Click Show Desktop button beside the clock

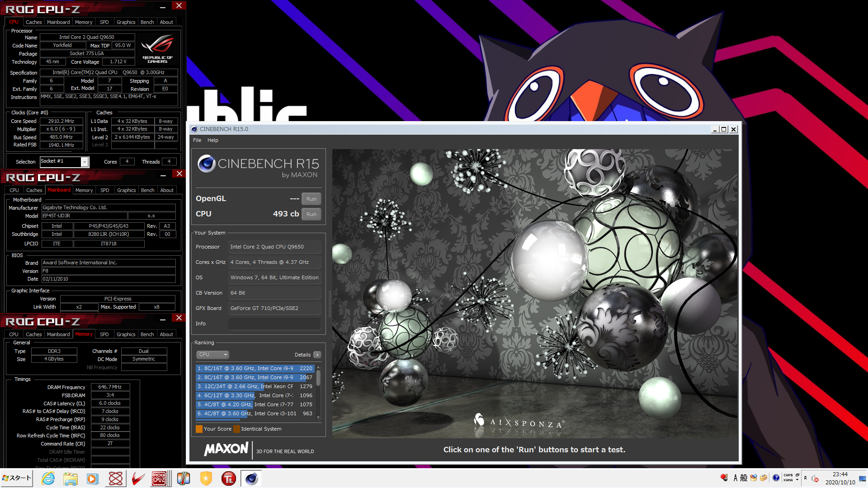pyautogui.click(x=863, y=479)
